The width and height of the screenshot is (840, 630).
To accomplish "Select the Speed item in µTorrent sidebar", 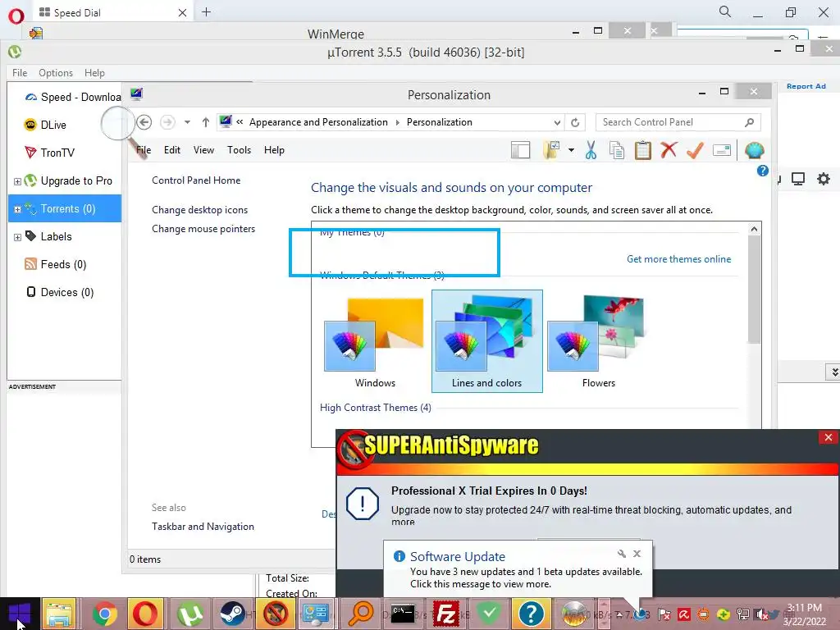I will coord(73,97).
